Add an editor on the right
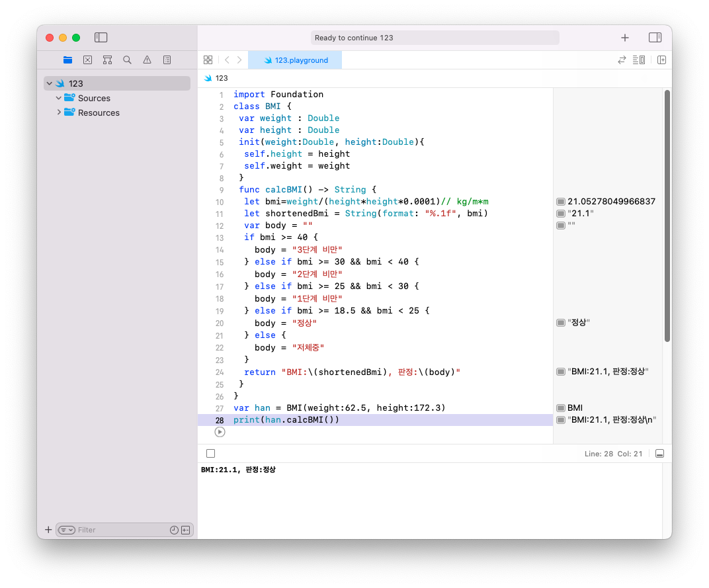 click(661, 60)
